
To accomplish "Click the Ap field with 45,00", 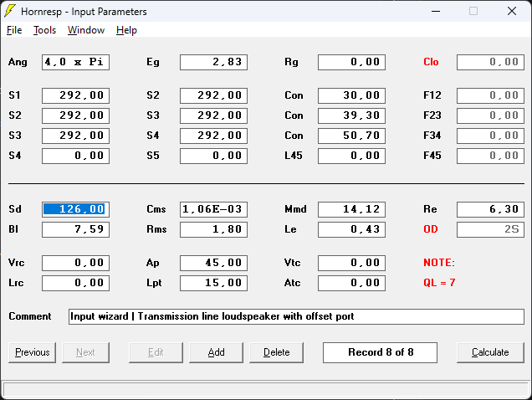I will (x=214, y=263).
